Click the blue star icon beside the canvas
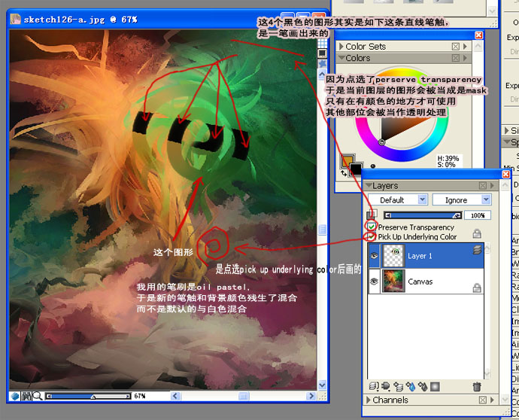Screen dimensions: 519x420 click(322, 63)
